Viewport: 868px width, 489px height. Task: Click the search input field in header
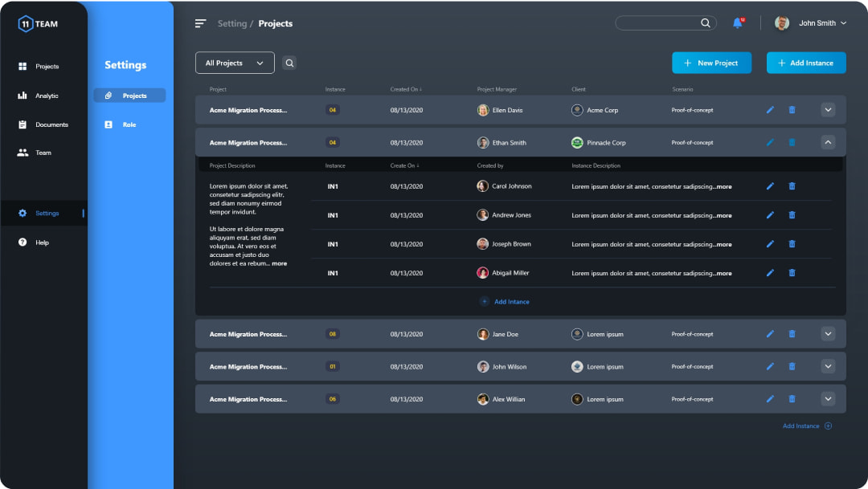pyautogui.click(x=657, y=23)
